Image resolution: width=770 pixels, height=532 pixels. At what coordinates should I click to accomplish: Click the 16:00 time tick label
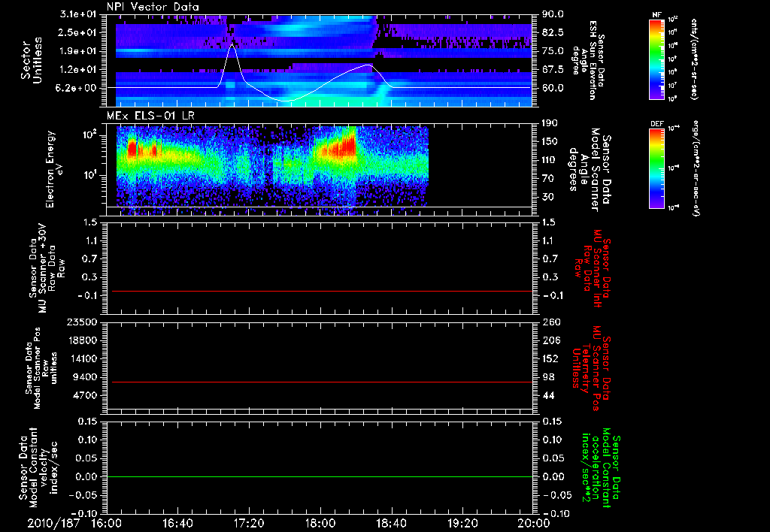coord(107,523)
